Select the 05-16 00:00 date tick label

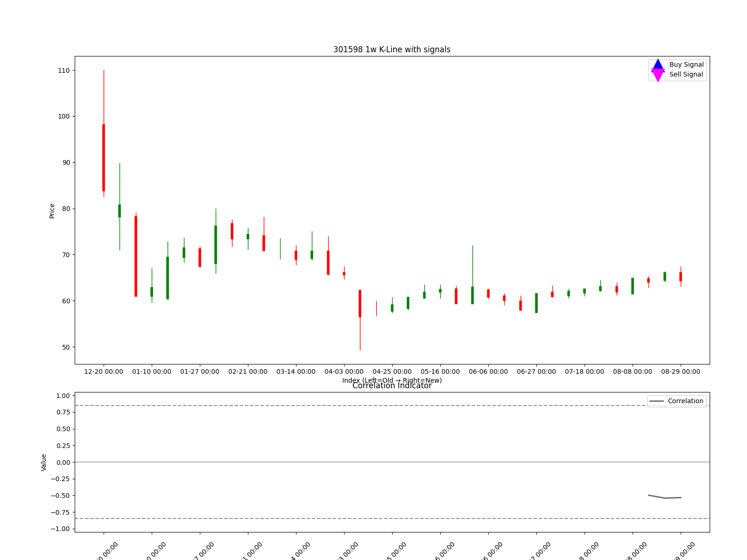pos(440,372)
